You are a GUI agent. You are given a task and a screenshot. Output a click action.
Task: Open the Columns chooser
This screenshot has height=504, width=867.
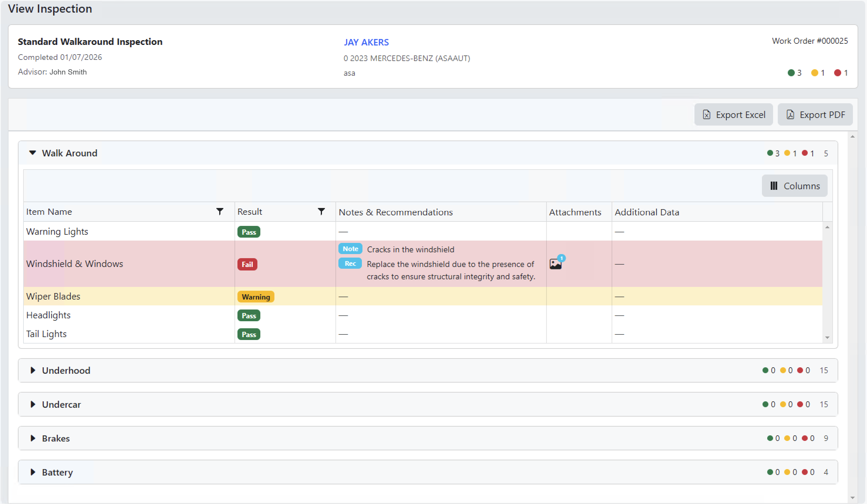point(795,186)
